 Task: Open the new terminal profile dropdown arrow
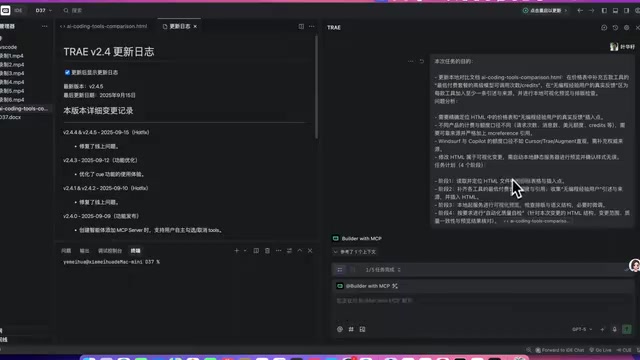click(245, 251)
